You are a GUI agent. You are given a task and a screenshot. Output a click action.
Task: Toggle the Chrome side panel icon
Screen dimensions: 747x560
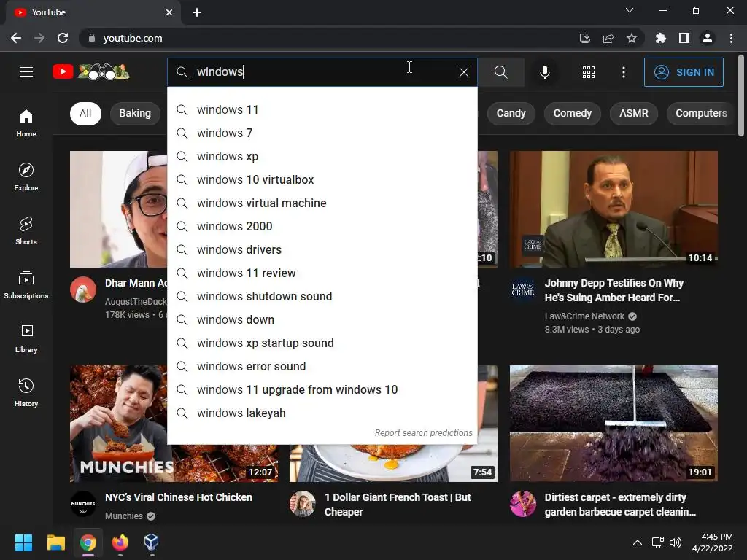[684, 38]
